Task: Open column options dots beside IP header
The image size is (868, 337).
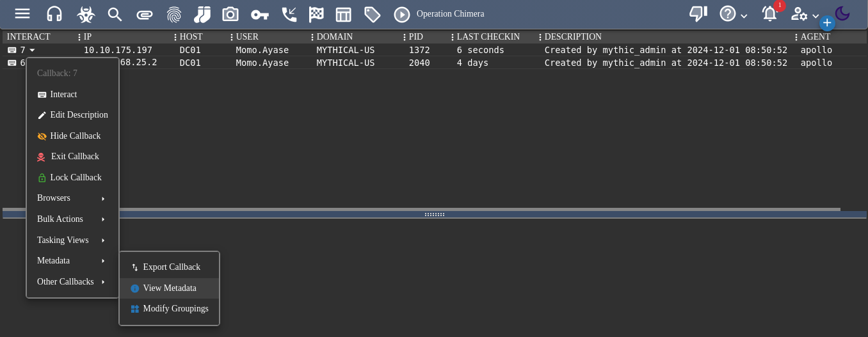Action: pyautogui.click(x=79, y=37)
